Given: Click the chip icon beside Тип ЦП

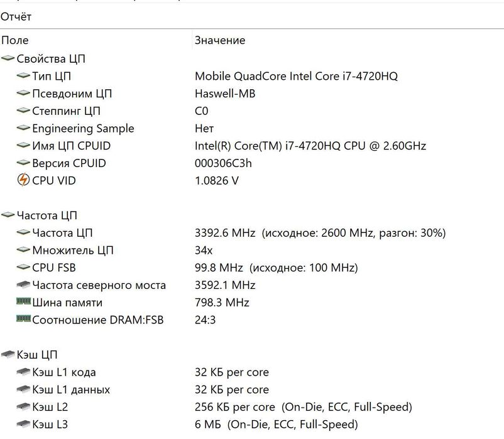Looking at the screenshot, I should point(23,77).
